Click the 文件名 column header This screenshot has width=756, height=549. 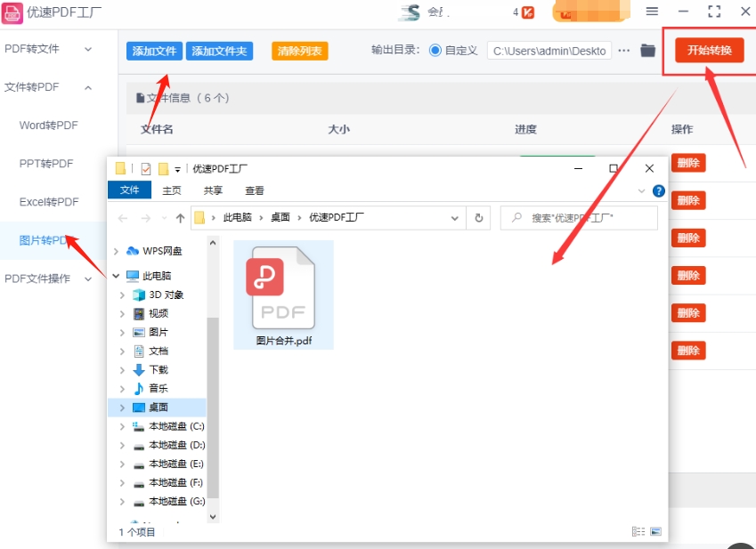(157, 129)
